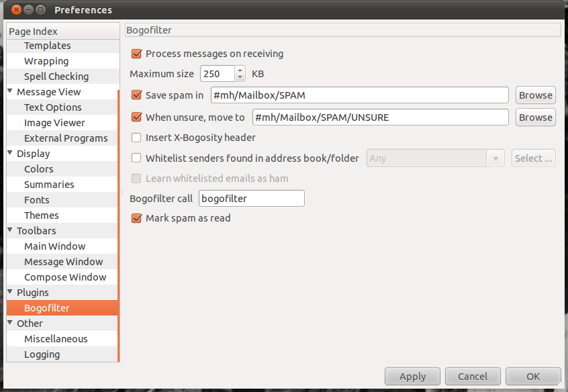
Task: Click the Bogofilter call text field
Action: pos(252,199)
